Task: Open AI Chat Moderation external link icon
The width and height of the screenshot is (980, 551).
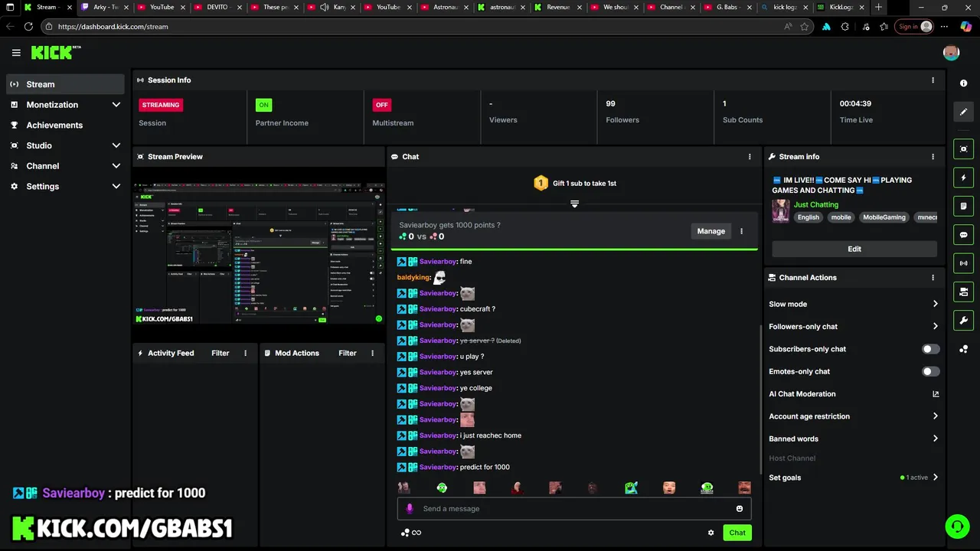Action: click(936, 394)
